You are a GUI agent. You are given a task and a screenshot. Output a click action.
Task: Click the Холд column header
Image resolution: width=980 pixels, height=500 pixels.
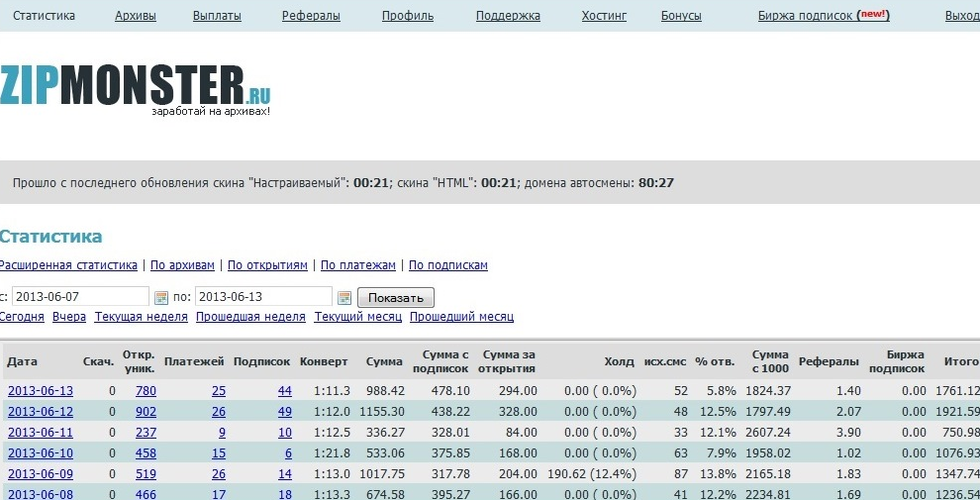point(619,361)
